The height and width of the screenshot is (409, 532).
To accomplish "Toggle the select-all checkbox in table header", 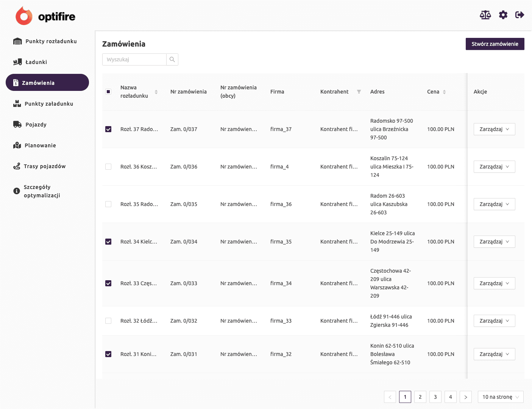I will [108, 92].
